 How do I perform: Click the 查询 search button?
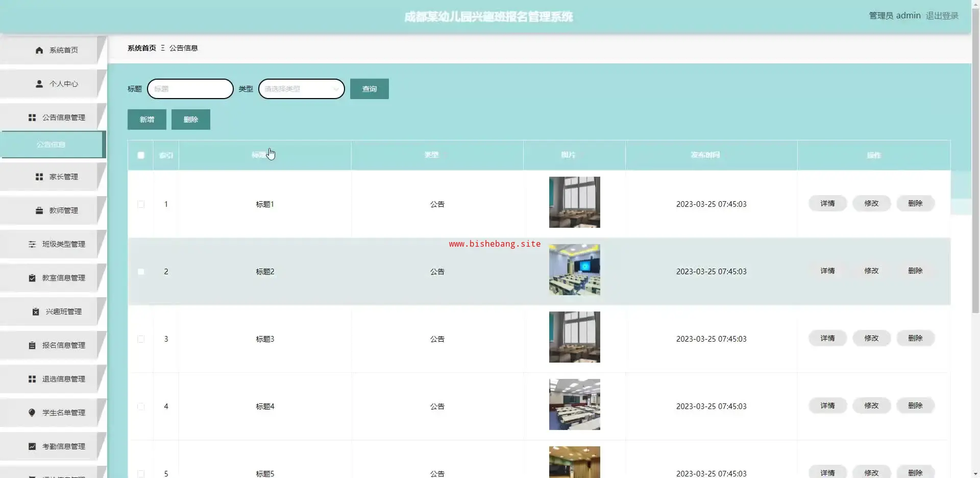[370, 89]
